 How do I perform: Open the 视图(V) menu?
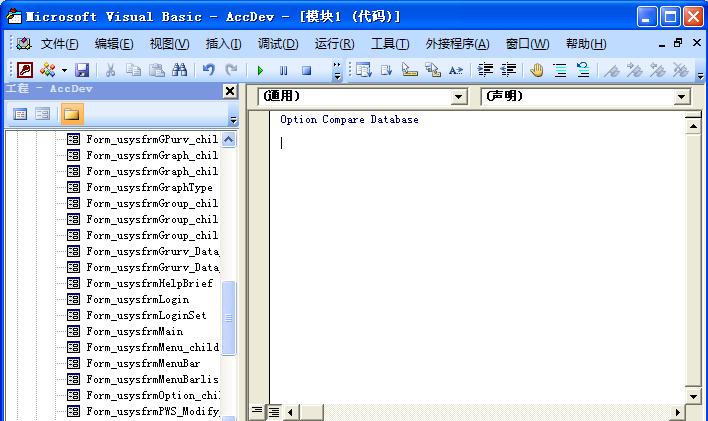(169, 44)
